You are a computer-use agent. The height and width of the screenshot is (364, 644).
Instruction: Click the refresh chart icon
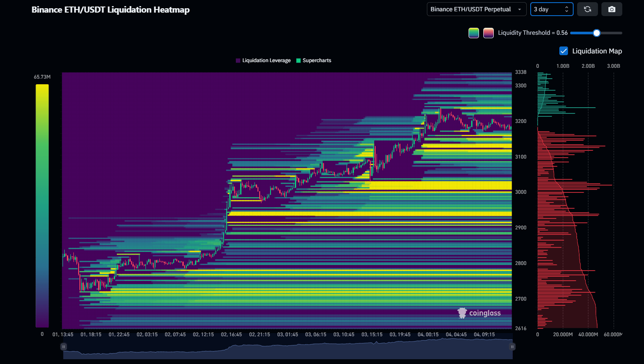pyautogui.click(x=587, y=9)
